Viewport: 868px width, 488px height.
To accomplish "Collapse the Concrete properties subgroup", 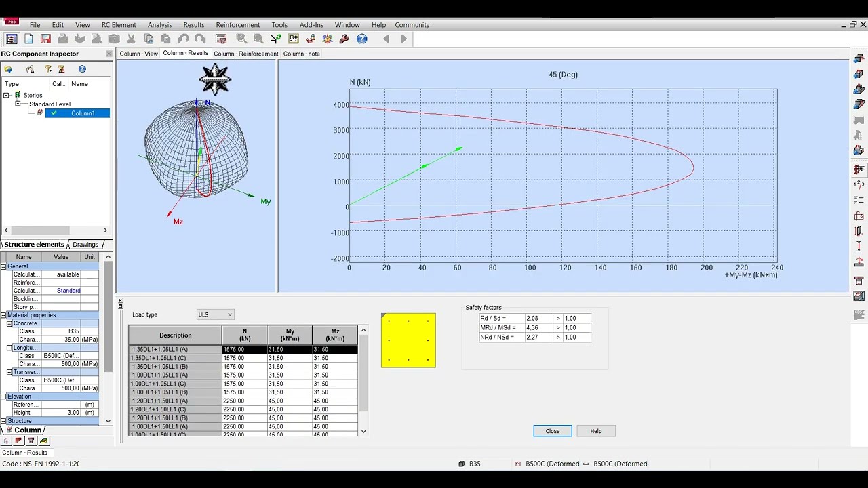I will (10, 323).
